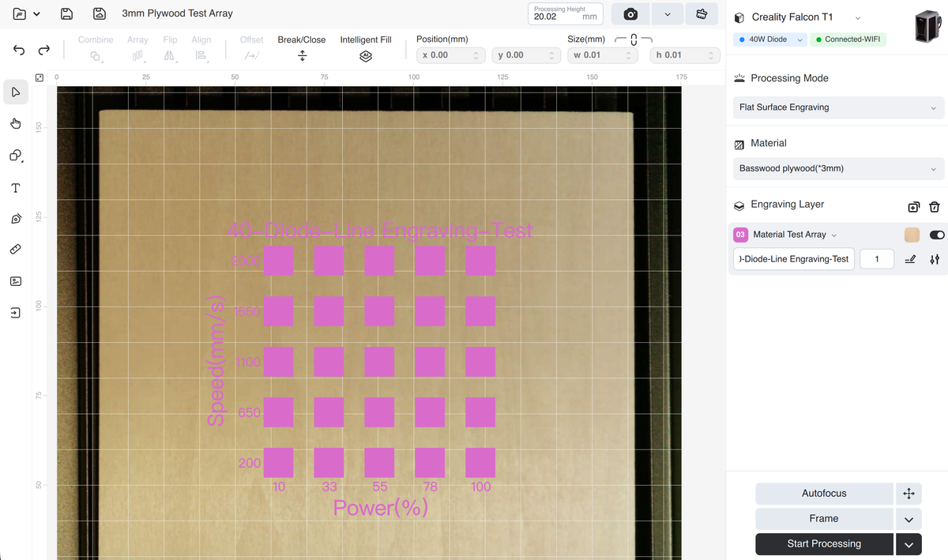The image size is (948, 560).
Task: Select the Text tool in left sidebar
Action: point(16,188)
